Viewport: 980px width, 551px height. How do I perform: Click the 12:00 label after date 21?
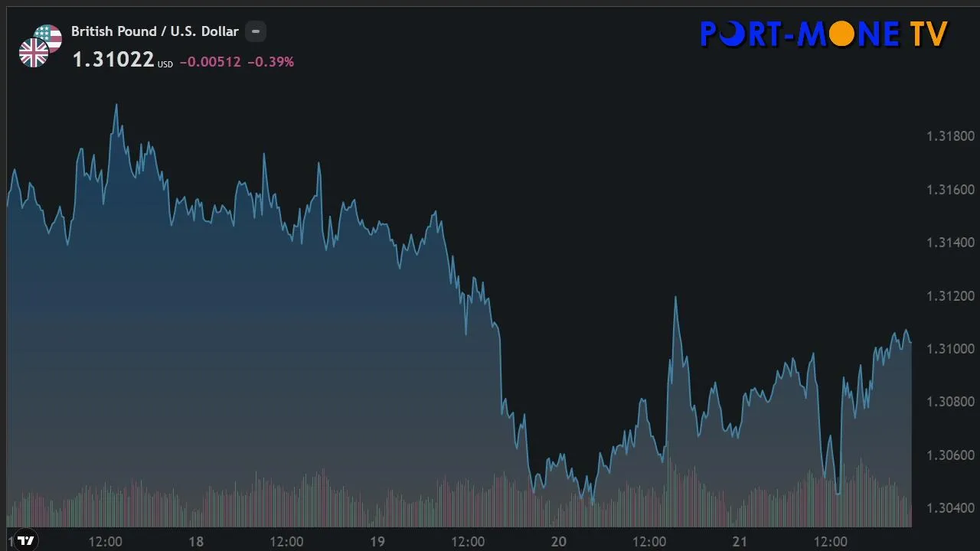(830, 542)
